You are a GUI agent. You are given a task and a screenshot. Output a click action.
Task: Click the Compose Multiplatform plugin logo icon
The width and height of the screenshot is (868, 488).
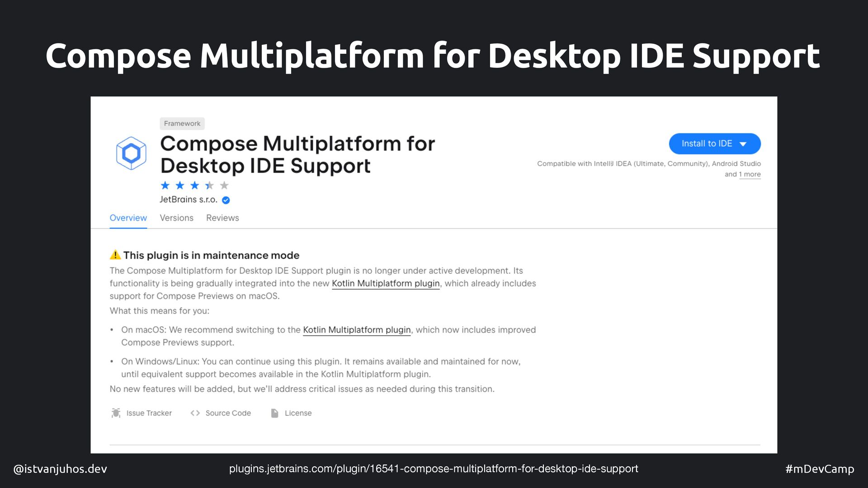(131, 153)
